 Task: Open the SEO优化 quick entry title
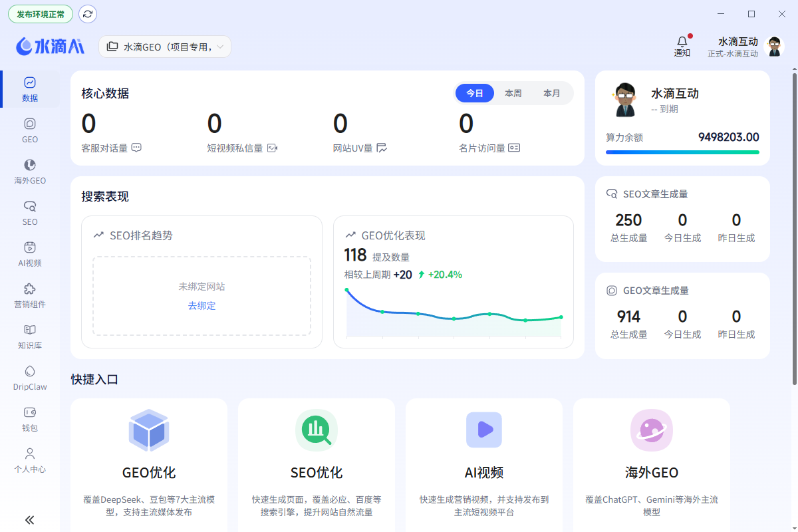coord(317,473)
